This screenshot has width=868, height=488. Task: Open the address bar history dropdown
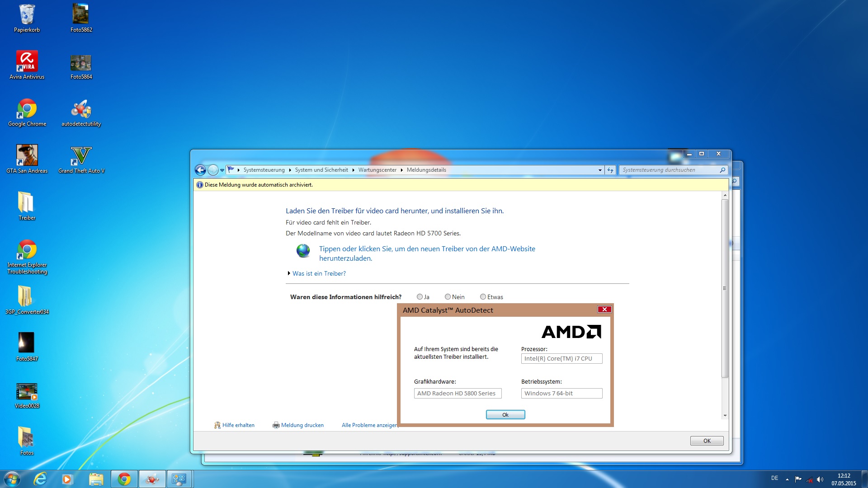(x=600, y=170)
